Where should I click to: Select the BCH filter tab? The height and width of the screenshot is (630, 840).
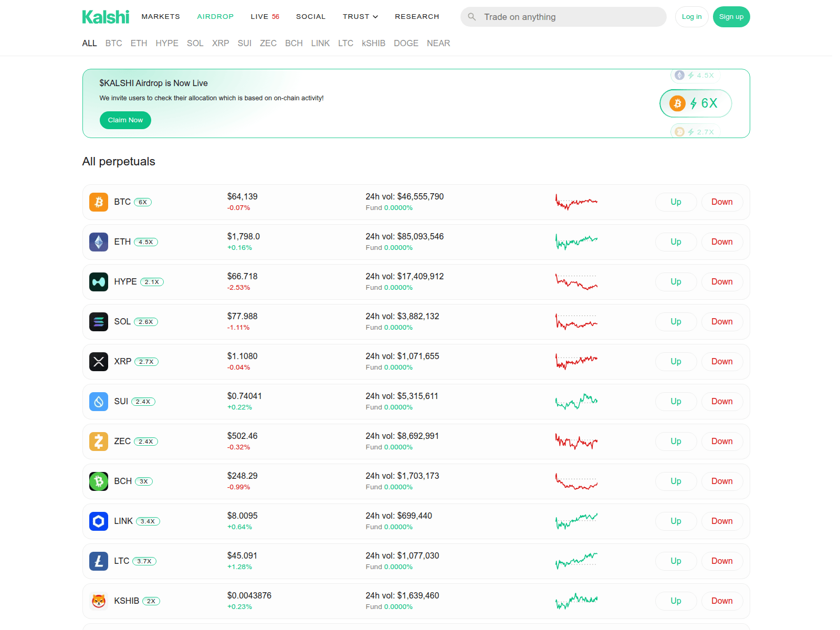(x=294, y=43)
